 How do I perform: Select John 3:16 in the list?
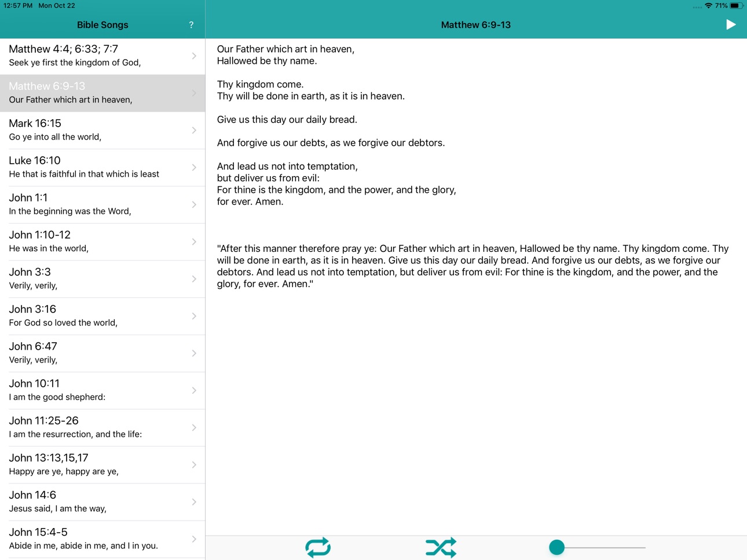[x=102, y=316]
